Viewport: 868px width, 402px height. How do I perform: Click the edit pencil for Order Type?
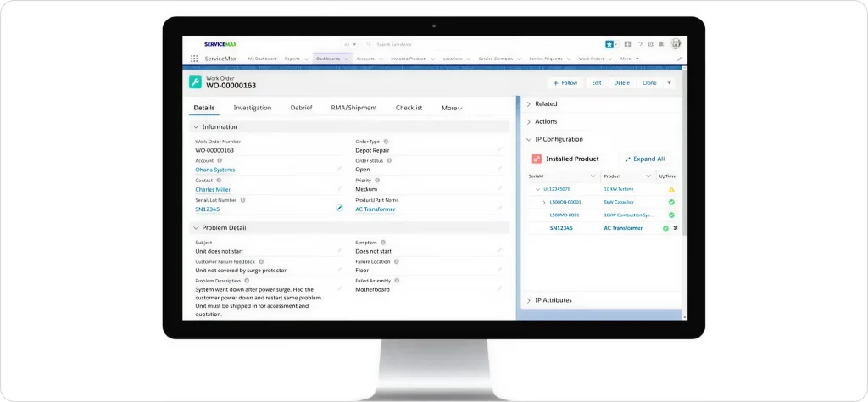499,149
